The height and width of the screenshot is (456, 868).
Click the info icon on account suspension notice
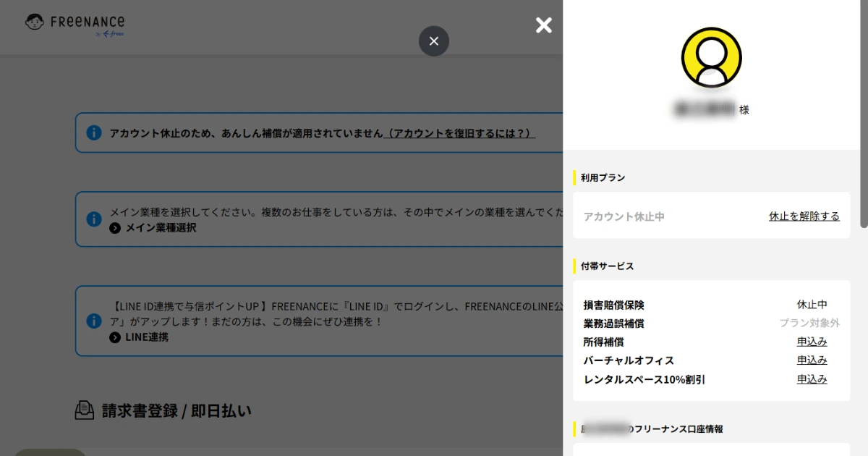tap(94, 132)
